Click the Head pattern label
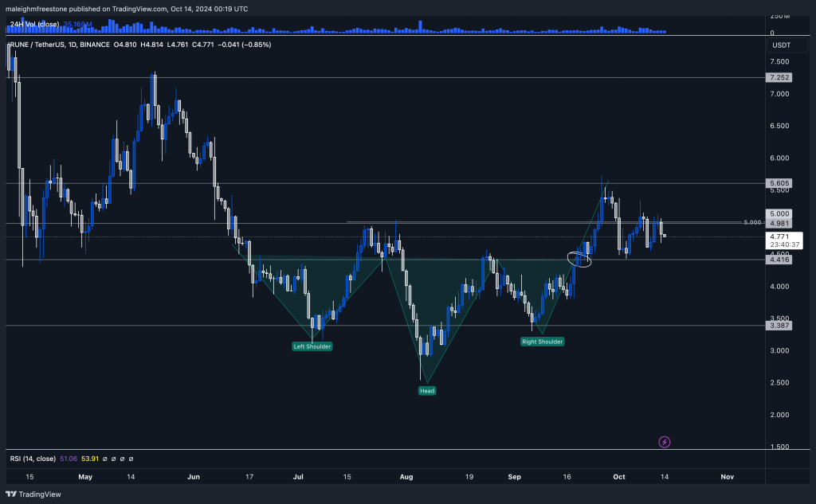The width and height of the screenshot is (816, 504). pos(427,390)
